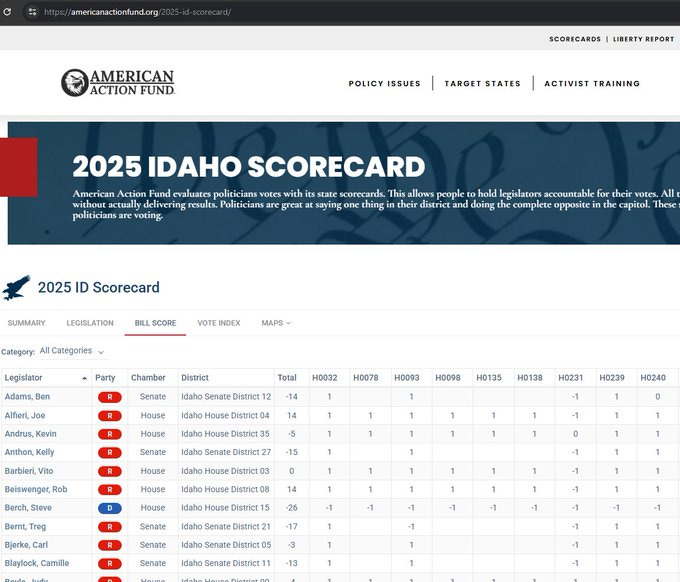Click the H0239 bill column header
The width and height of the screenshot is (680, 582).
pyautogui.click(x=612, y=378)
